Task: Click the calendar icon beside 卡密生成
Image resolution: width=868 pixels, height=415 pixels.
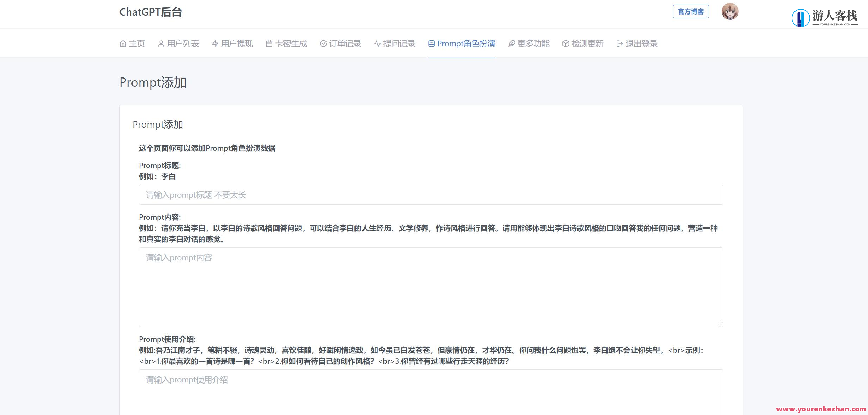Action: (x=269, y=44)
